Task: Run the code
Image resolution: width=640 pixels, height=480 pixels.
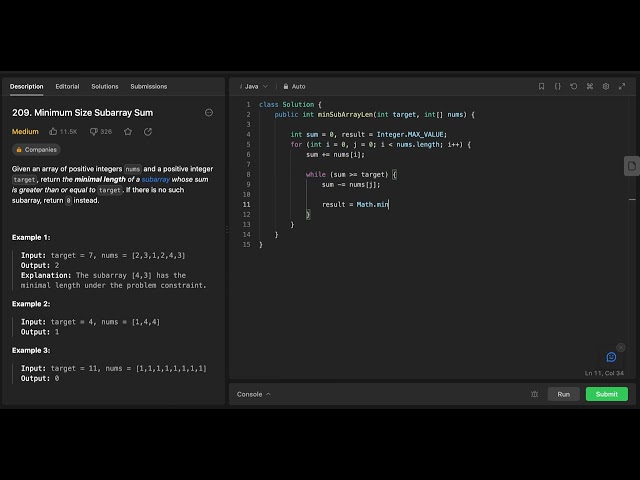Action: 564,394
